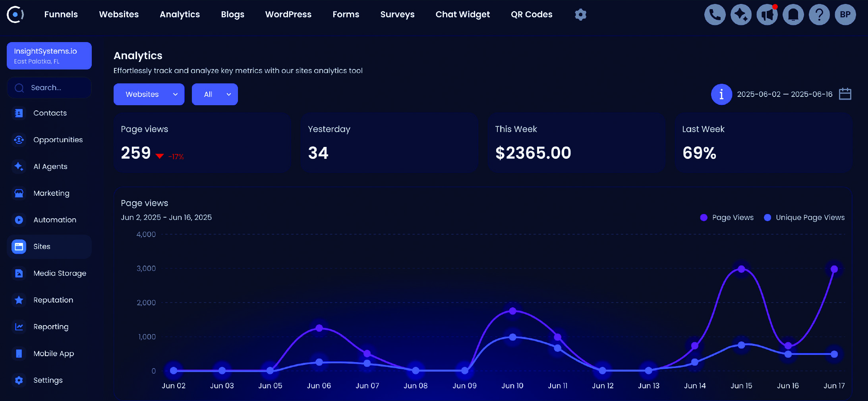Navigate to Reputation in sidebar

(x=53, y=300)
